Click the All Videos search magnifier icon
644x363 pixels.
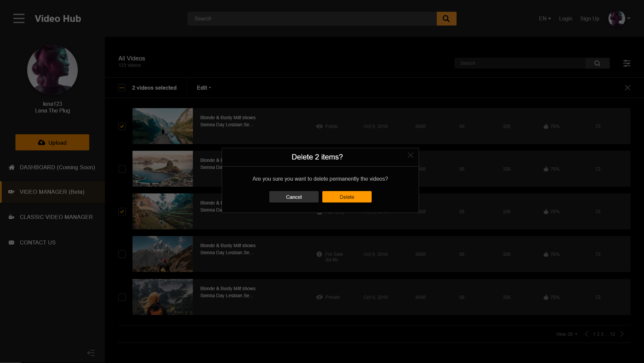tap(597, 63)
